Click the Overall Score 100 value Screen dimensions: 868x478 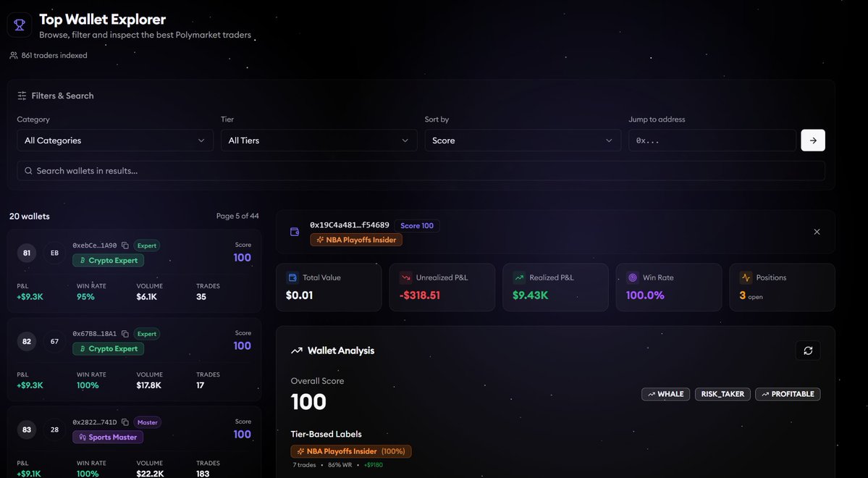point(308,401)
